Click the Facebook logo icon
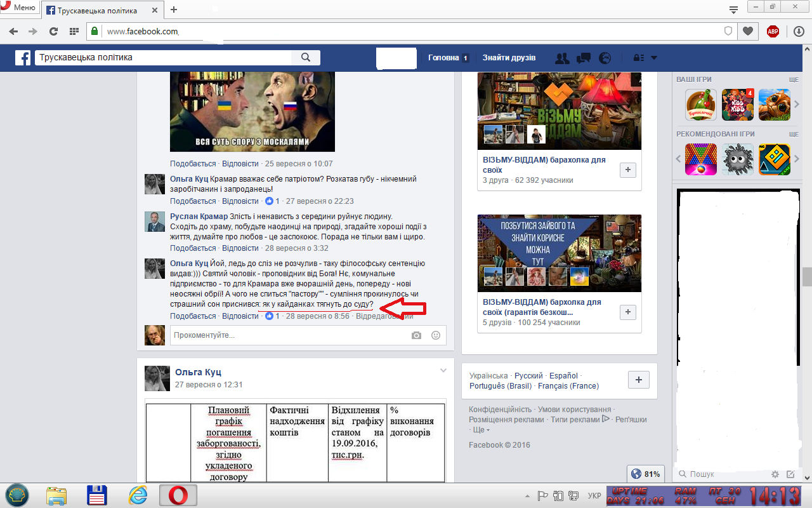The height and width of the screenshot is (508, 812). (23, 58)
